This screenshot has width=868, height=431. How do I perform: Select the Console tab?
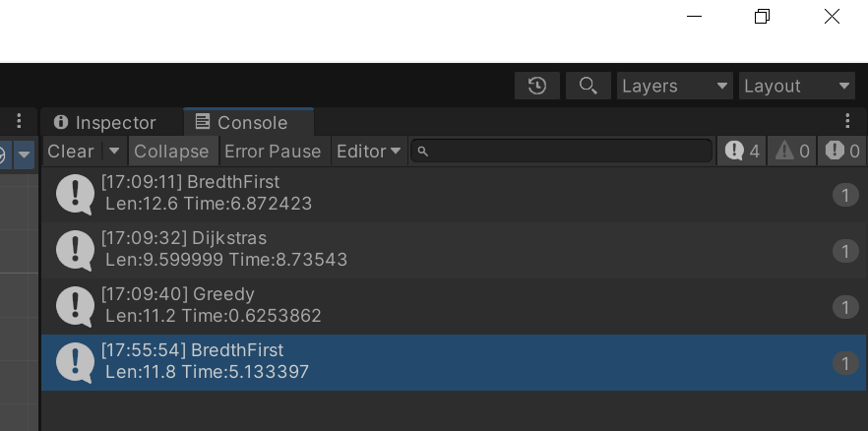pos(249,122)
